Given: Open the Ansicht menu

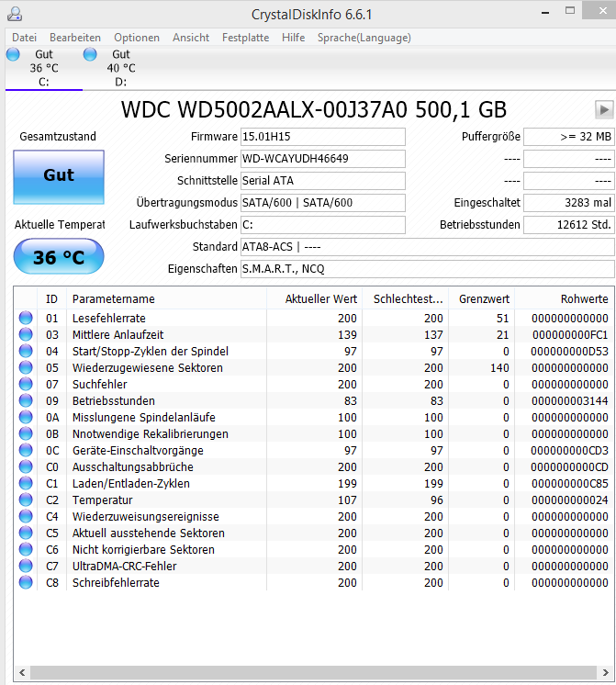Looking at the screenshot, I should (191, 38).
